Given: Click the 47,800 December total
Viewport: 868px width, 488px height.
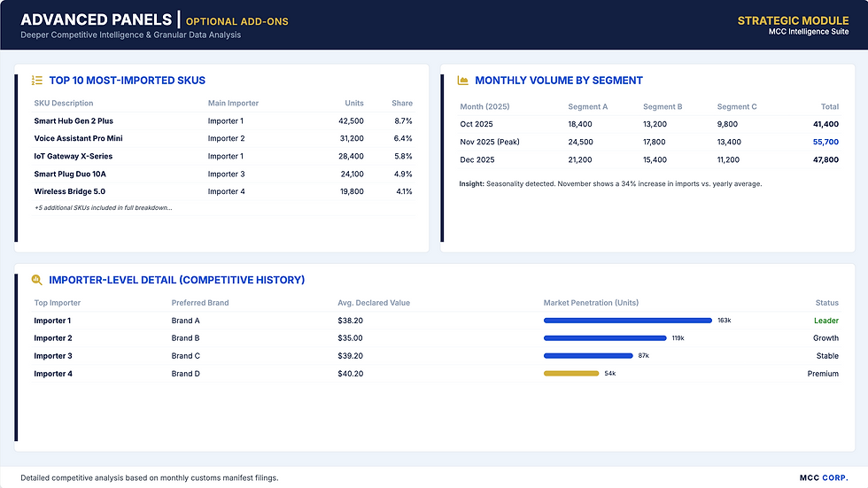Looking at the screenshot, I should coord(825,159).
